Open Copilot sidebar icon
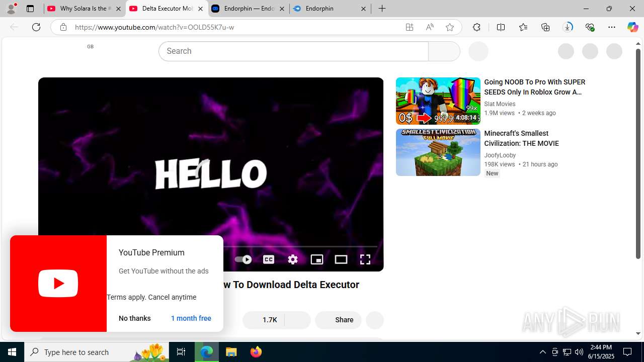644x362 pixels. [633, 27]
